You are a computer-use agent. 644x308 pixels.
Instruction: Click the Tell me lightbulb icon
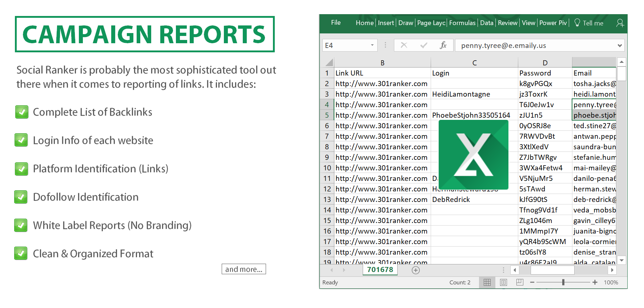pos(577,23)
